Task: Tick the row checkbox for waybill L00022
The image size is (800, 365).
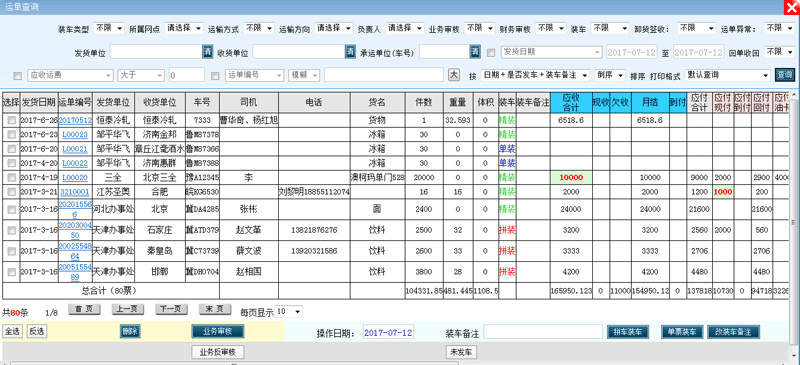Action: [11, 163]
